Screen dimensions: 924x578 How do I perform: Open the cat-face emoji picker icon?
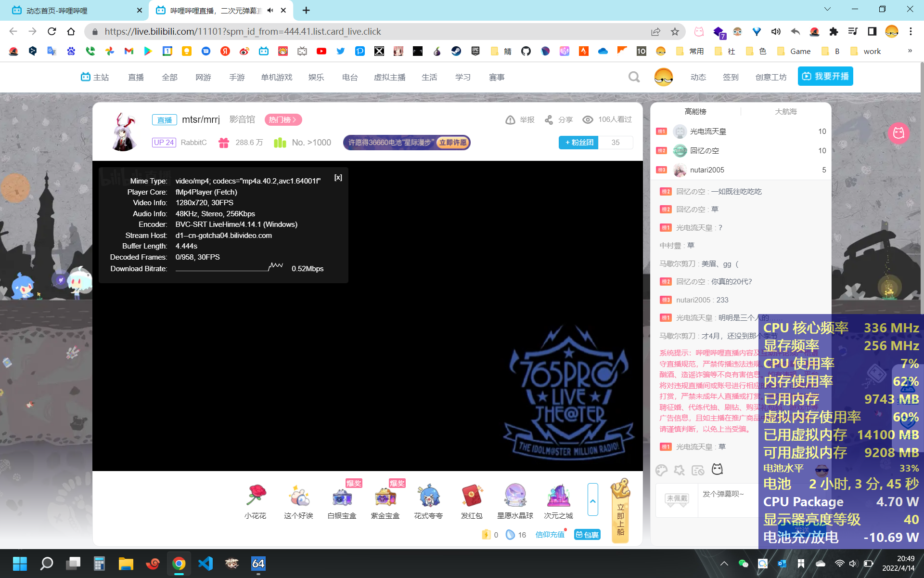click(717, 469)
